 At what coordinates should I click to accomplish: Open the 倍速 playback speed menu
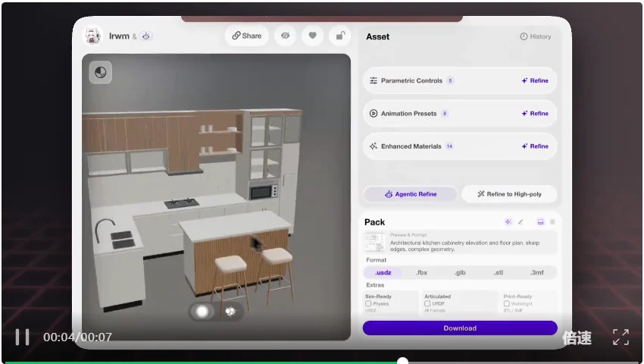tap(577, 338)
